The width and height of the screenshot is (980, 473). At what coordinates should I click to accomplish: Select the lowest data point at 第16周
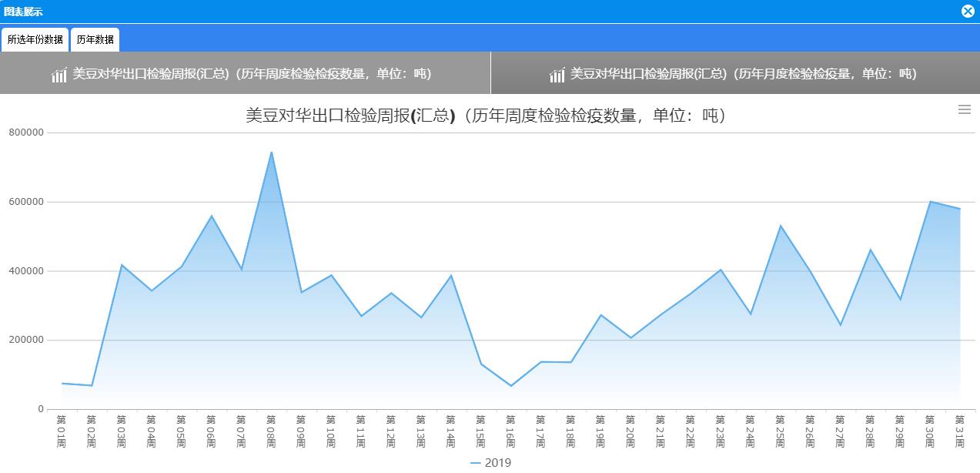[x=511, y=386]
